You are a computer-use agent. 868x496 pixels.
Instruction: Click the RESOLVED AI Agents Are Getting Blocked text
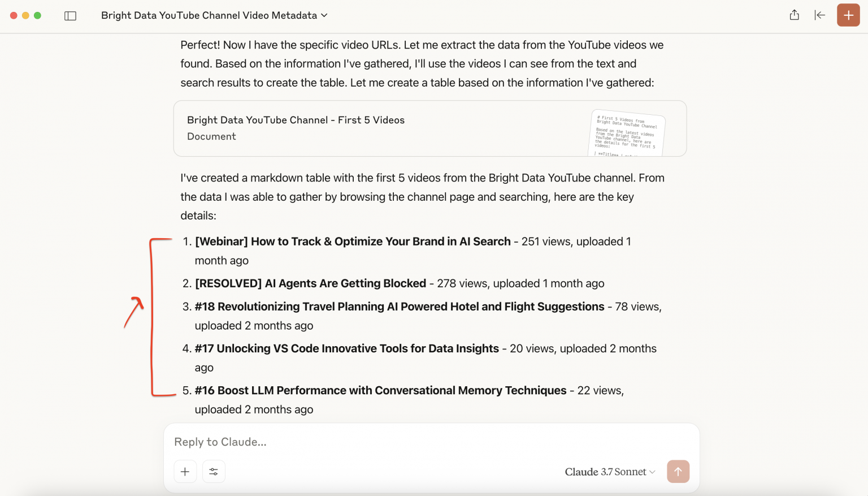pos(310,283)
